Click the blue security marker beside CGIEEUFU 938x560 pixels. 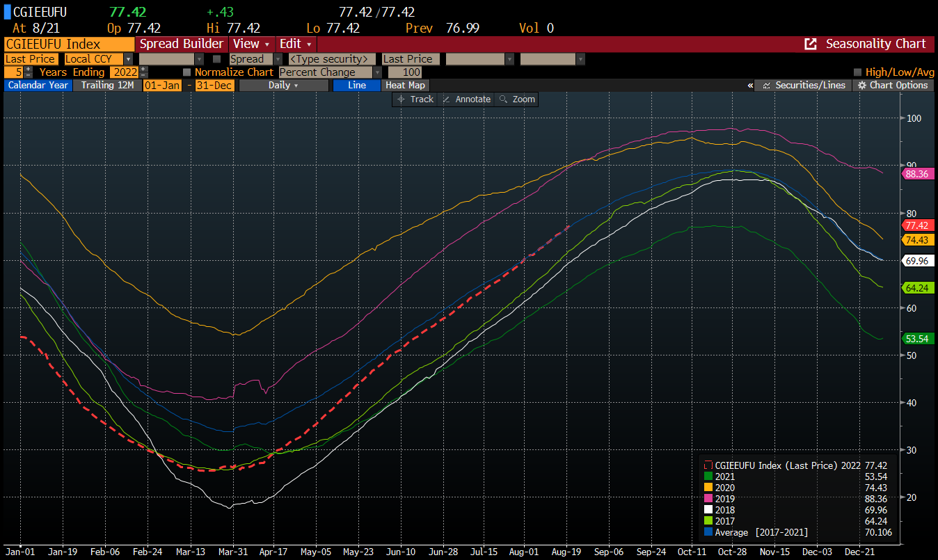click(x=8, y=12)
